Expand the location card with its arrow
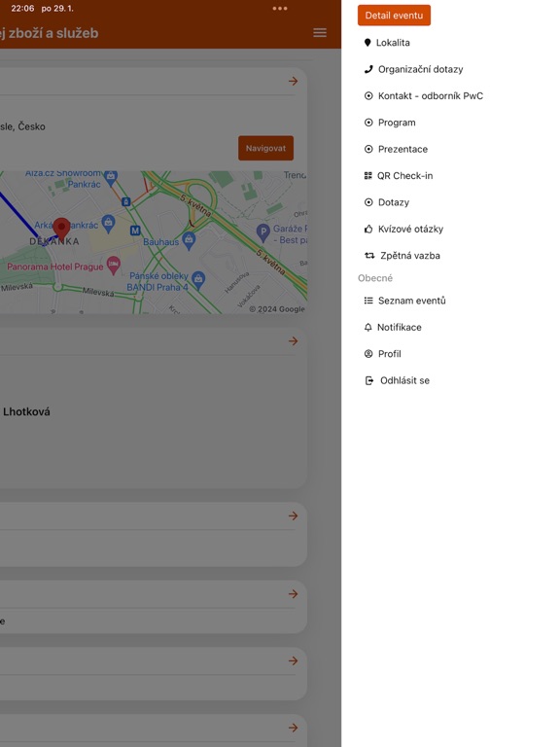 click(293, 81)
